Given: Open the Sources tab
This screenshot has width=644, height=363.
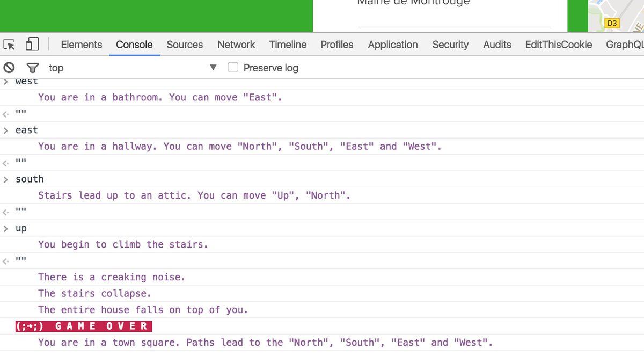Looking at the screenshot, I should point(185,45).
